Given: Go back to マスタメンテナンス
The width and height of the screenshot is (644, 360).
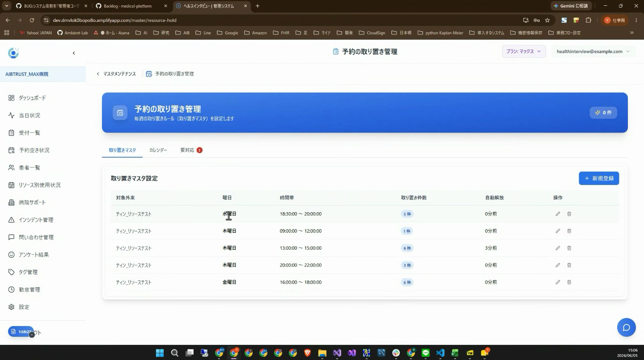Looking at the screenshot, I should click(x=116, y=74).
